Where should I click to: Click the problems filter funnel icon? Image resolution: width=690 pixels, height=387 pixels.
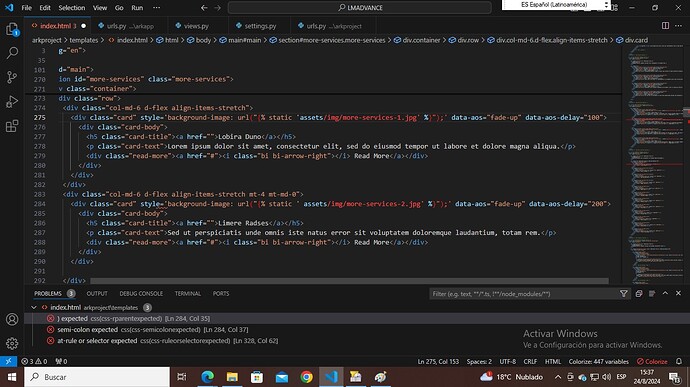click(624, 294)
